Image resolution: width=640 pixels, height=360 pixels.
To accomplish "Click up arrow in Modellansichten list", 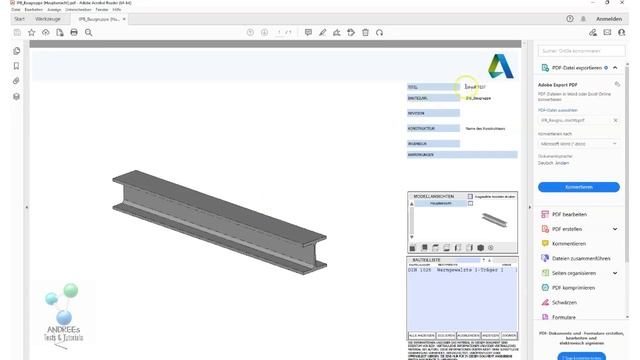I will point(411,204).
